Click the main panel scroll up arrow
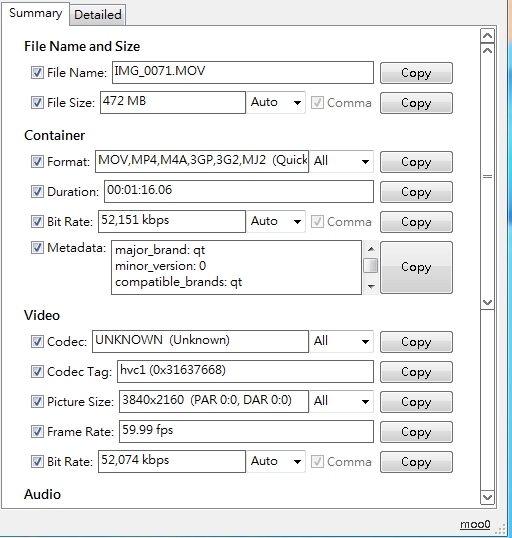Screen dimensions: 512x538 click(488, 36)
